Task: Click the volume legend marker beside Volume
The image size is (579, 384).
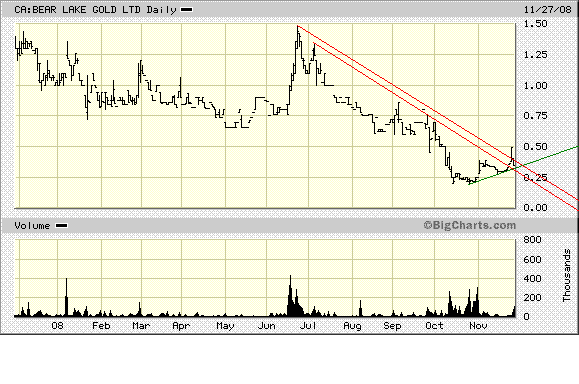Action: 61,226
